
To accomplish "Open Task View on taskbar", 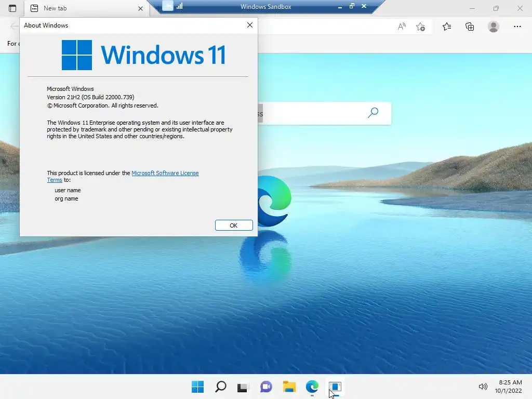I will (243, 387).
